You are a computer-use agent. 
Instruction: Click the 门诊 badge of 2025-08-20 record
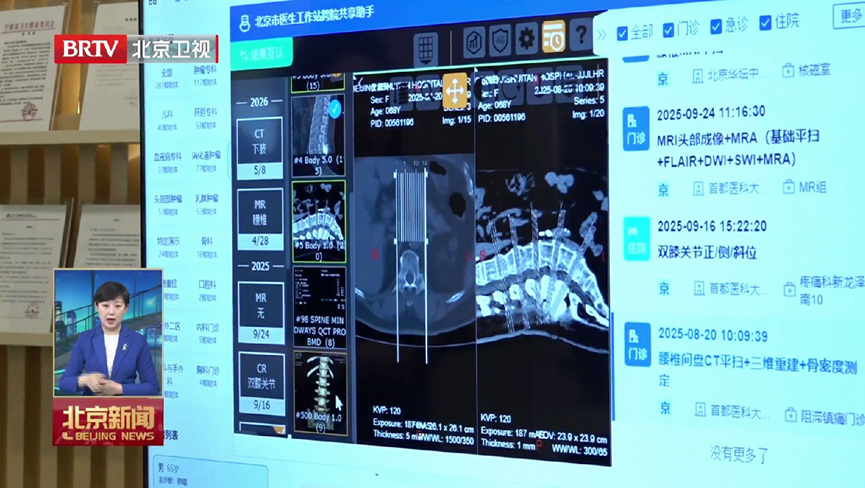(637, 345)
